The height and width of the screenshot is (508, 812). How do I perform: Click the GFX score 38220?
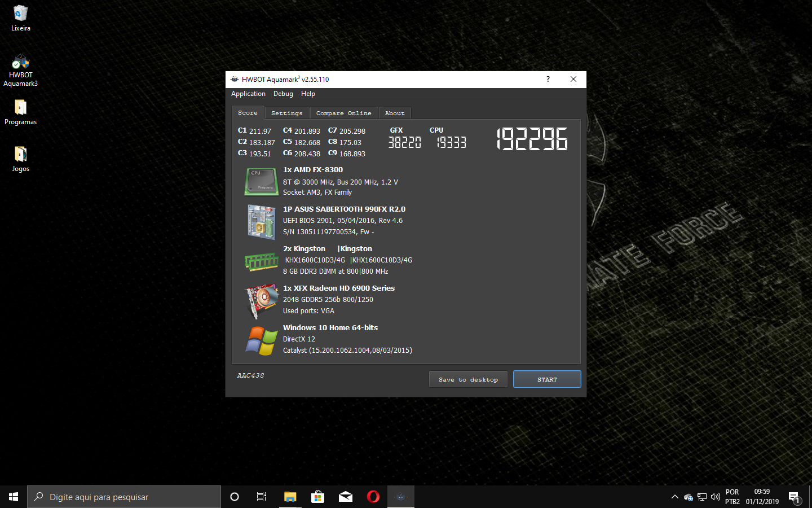[x=404, y=142]
